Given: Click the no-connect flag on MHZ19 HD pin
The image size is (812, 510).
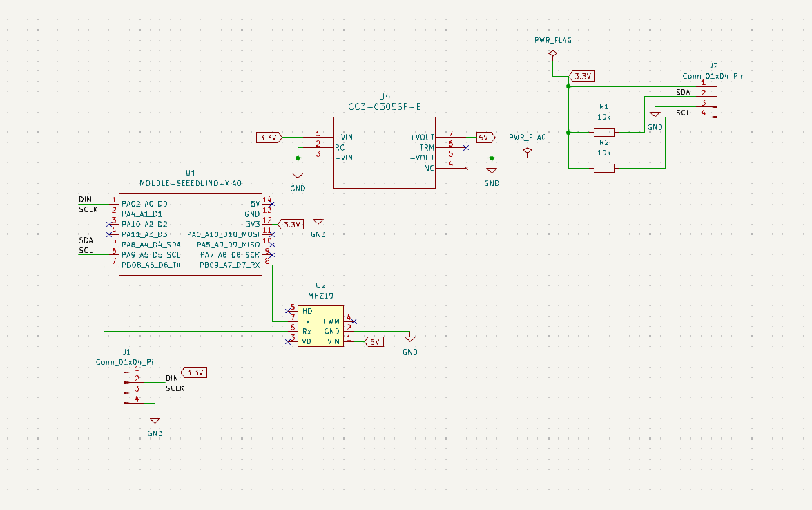Looking at the screenshot, I should [288, 311].
